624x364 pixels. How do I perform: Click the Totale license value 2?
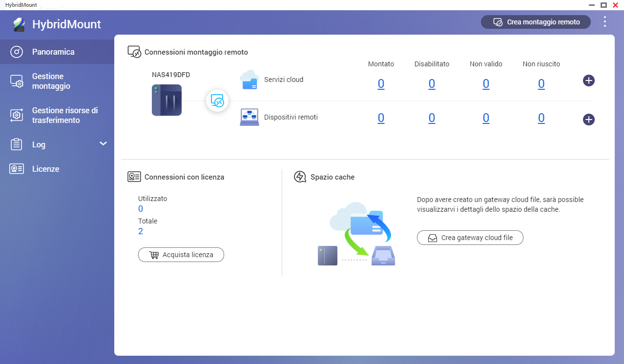point(141,231)
